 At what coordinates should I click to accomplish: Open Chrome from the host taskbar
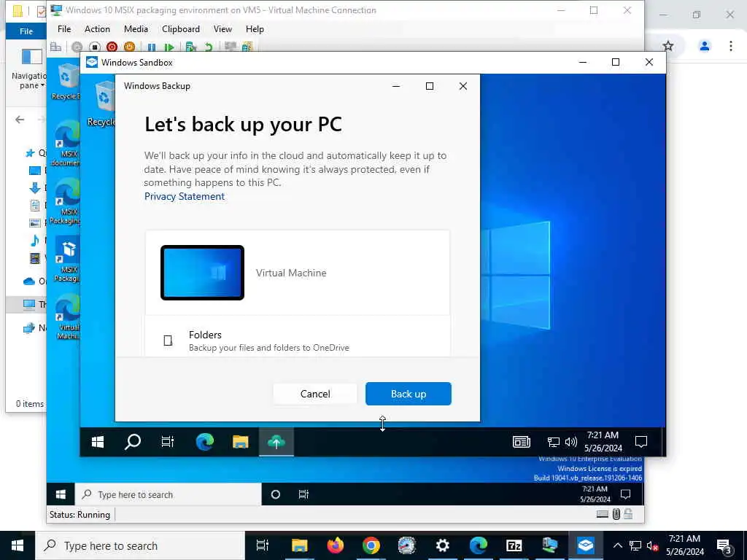[x=371, y=545]
